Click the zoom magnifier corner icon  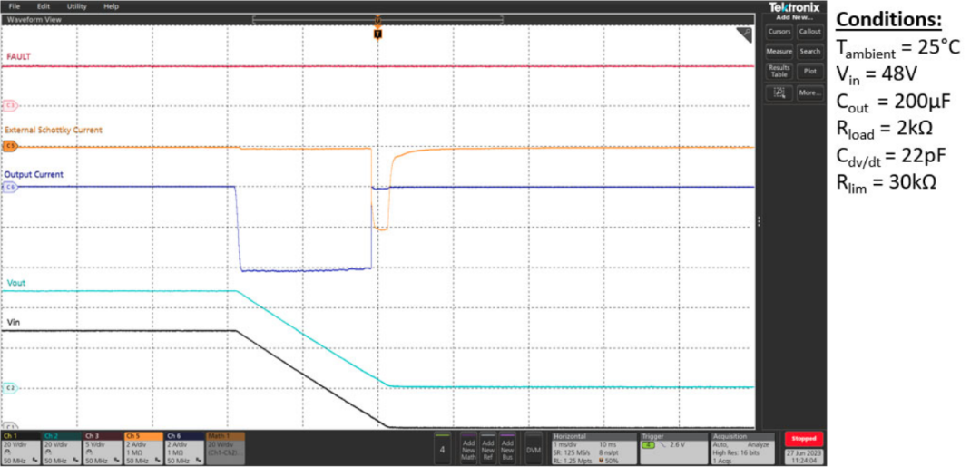coord(745,34)
